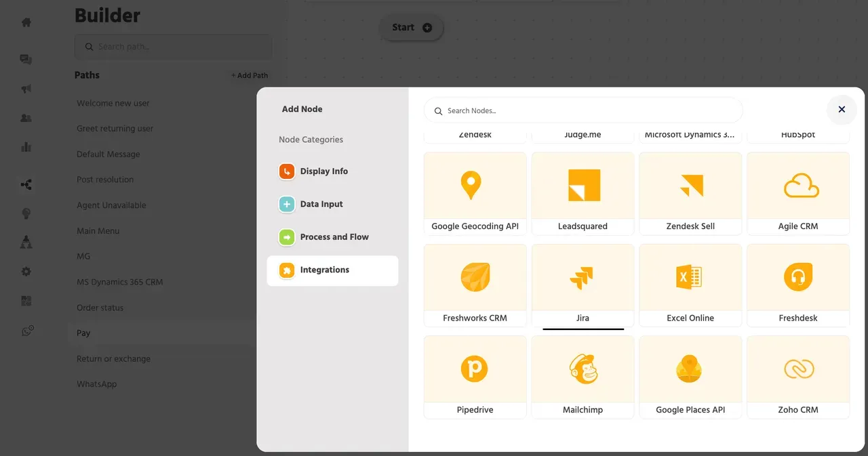The width and height of the screenshot is (868, 456).
Task: Select the Jira integration icon
Action: pyautogui.click(x=581, y=278)
